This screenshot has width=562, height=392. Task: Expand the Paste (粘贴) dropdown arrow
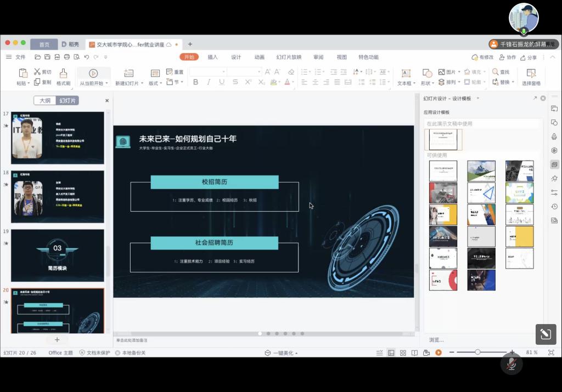click(x=29, y=83)
